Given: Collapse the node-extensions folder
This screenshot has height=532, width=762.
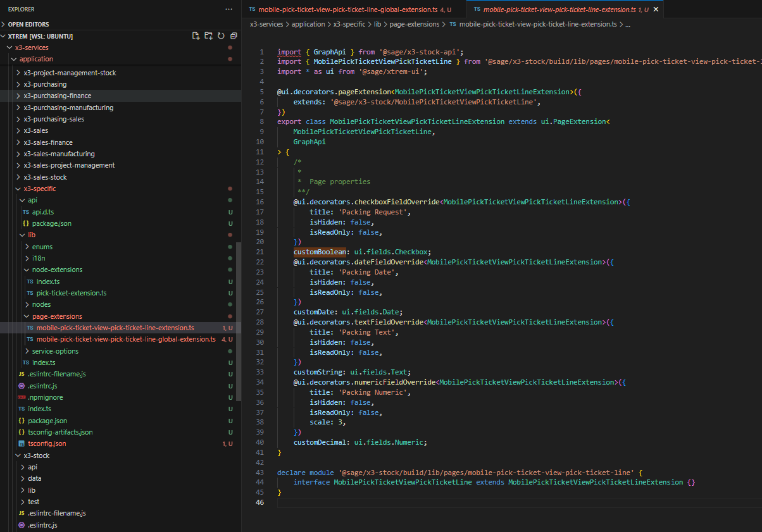Looking at the screenshot, I should [x=27, y=269].
